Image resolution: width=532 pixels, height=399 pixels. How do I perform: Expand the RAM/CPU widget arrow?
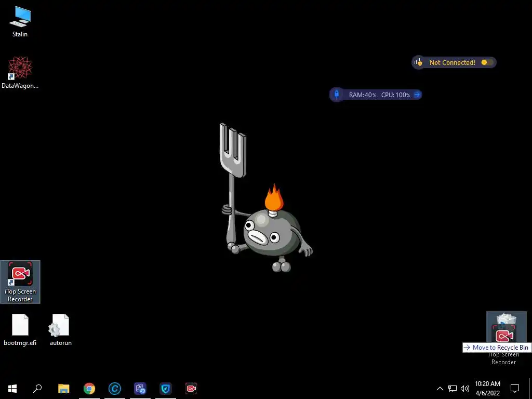[x=417, y=95]
